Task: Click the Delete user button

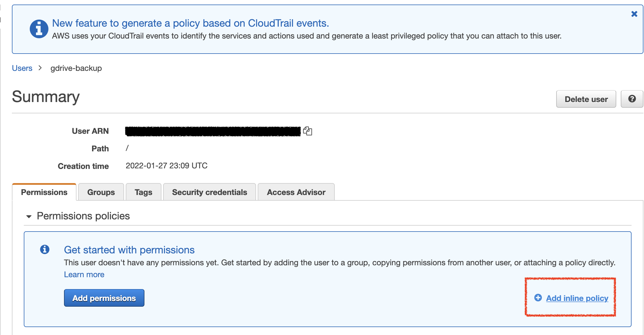Action: (586, 99)
